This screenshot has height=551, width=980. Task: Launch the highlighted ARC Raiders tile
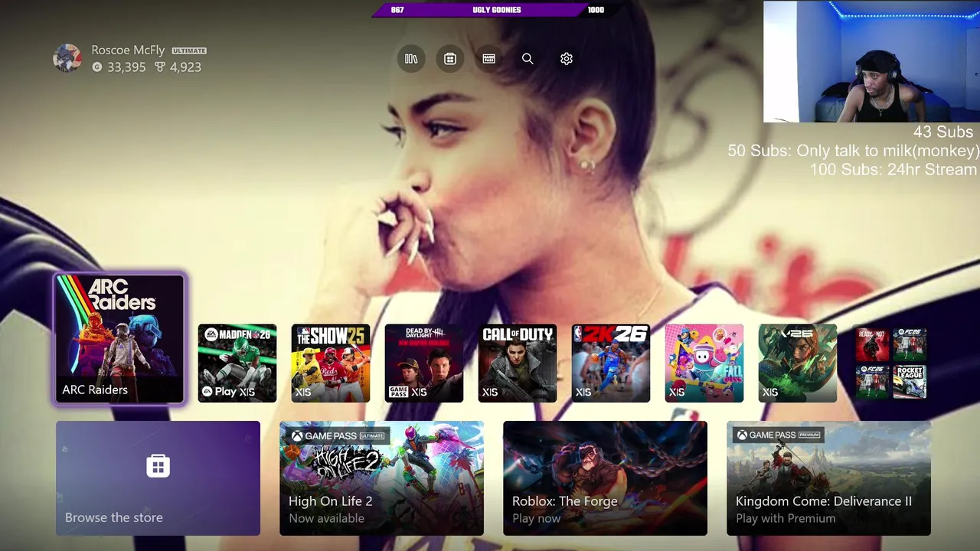pyautogui.click(x=119, y=338)
